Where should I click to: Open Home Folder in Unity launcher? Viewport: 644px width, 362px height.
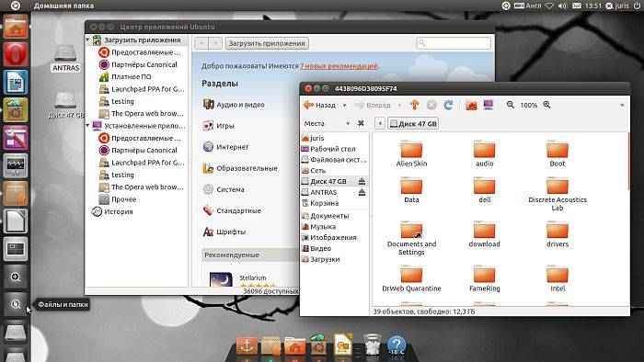coord(16,27)
